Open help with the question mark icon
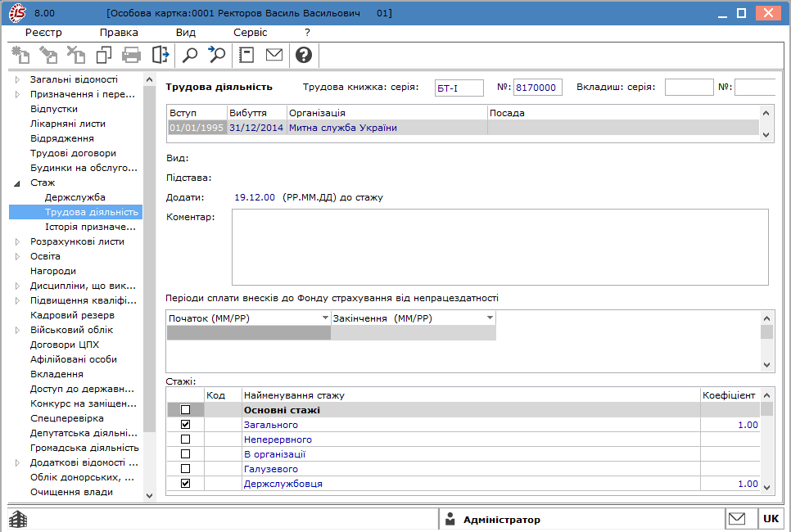 [304, 55]
